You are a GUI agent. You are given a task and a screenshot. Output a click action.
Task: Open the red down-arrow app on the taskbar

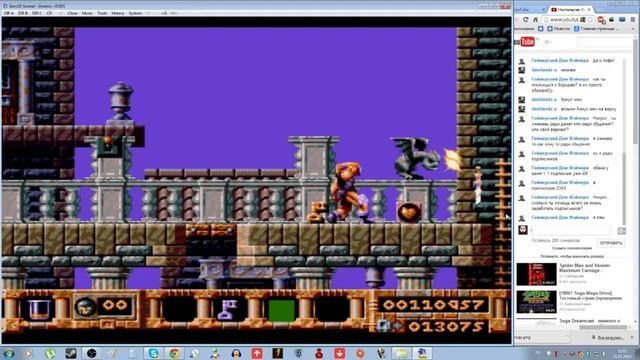point(340,353)
